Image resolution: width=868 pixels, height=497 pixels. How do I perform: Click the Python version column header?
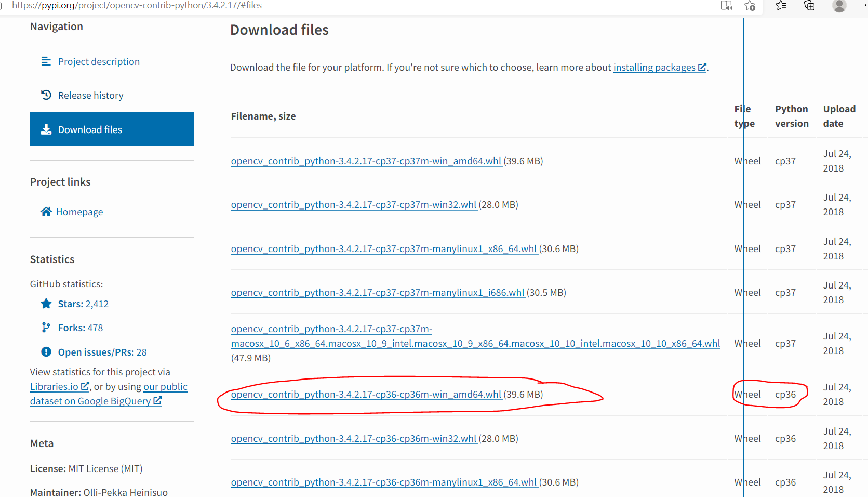pos(792,116)
